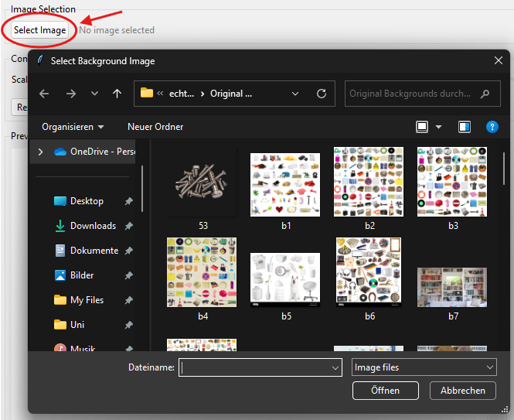Select the b3 image thumbnail

click(452, 182)
